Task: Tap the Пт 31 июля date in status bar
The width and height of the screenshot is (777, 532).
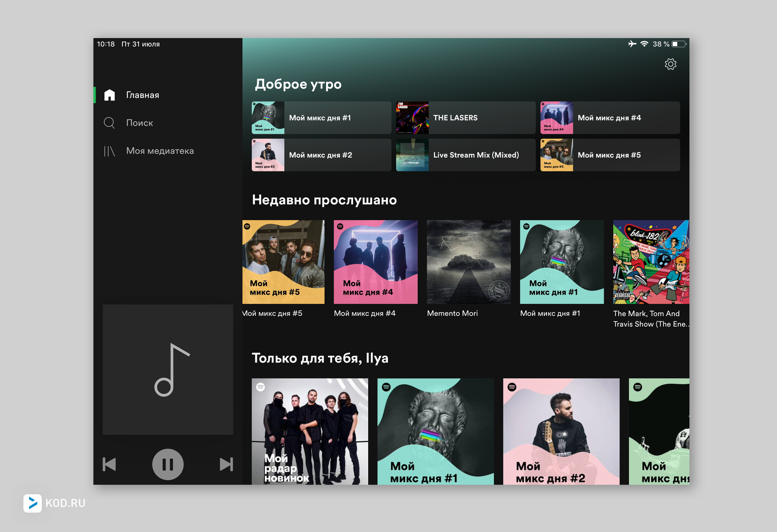Action: [x=141, y=44]
